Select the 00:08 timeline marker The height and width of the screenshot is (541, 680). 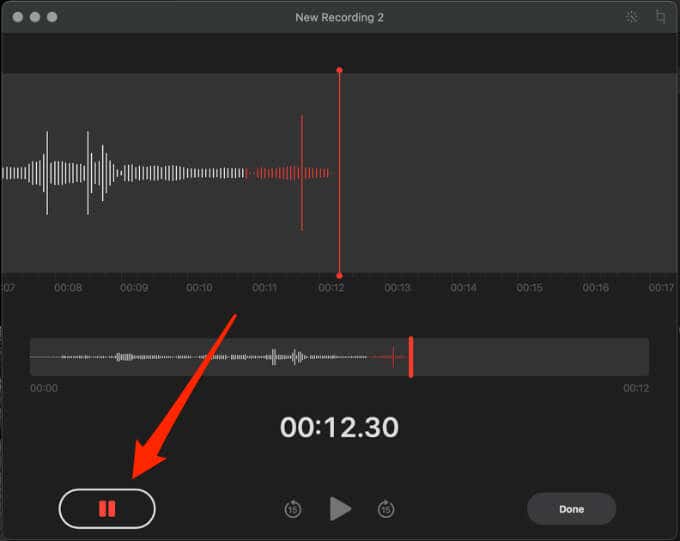(x=68, y=288)
